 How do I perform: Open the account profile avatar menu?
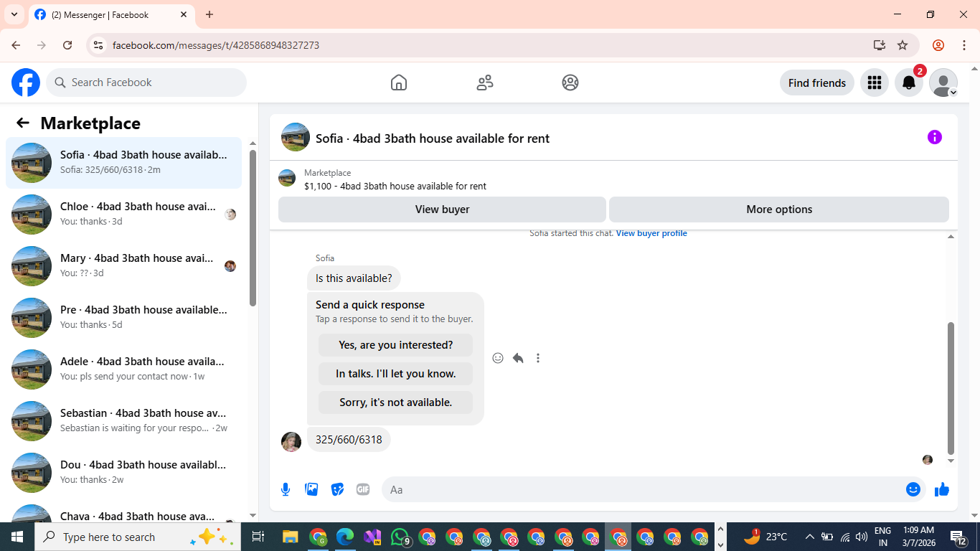click(943, 83)
